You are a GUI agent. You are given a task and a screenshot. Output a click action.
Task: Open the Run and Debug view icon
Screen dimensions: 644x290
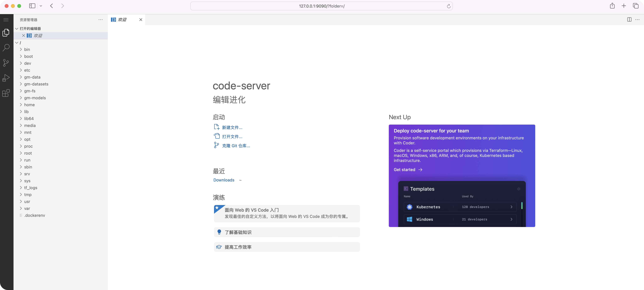click(x=6, y=78)
